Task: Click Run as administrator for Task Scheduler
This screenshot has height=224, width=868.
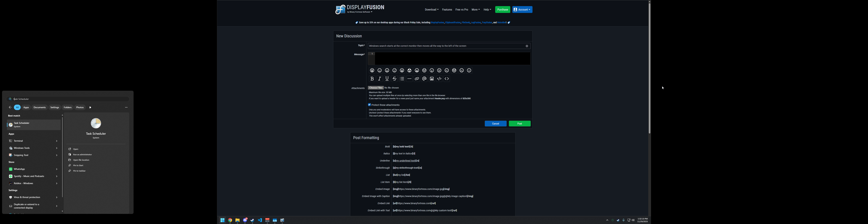Action: (82, 155)
